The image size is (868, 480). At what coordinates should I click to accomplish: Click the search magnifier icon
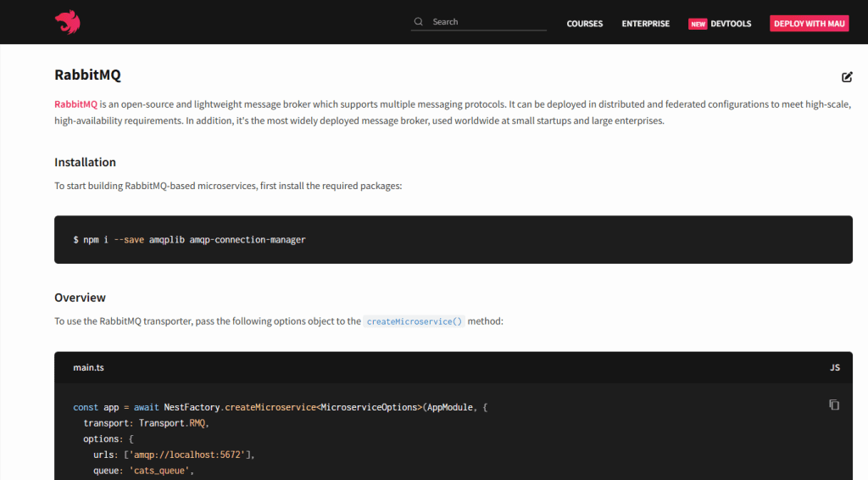pos(419,21)
